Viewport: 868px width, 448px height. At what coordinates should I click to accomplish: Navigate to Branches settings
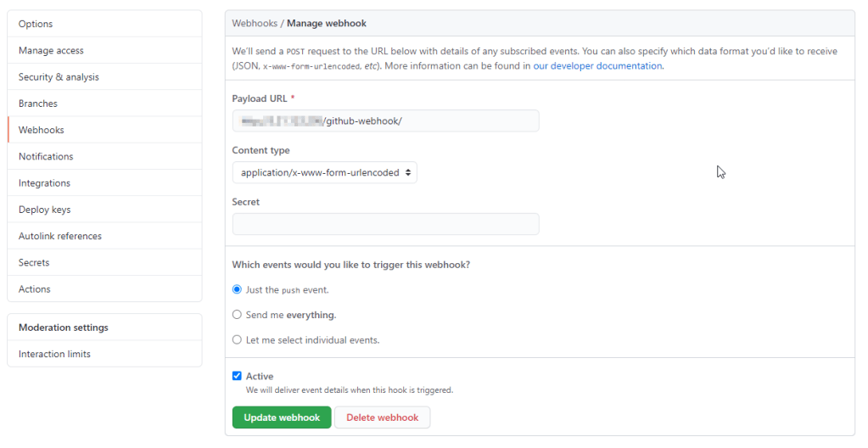38,104
